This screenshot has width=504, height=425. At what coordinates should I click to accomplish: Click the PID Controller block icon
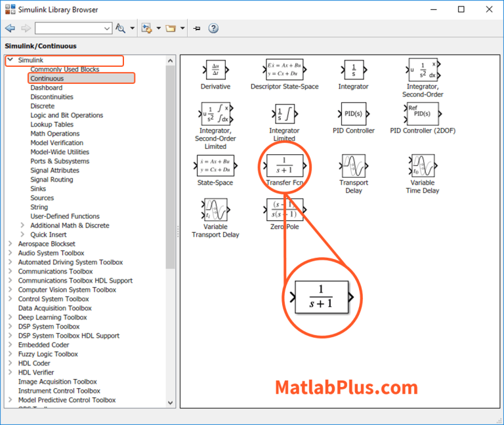(x=353, y=113)
